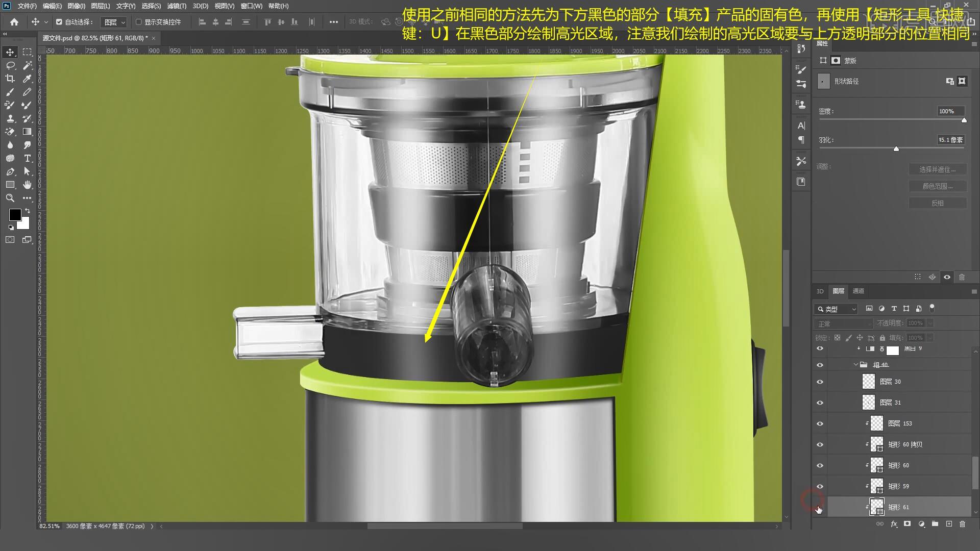Viewport: 980px width, 551px height.
Task: Select the Crop tool
Action: point(10,79)
